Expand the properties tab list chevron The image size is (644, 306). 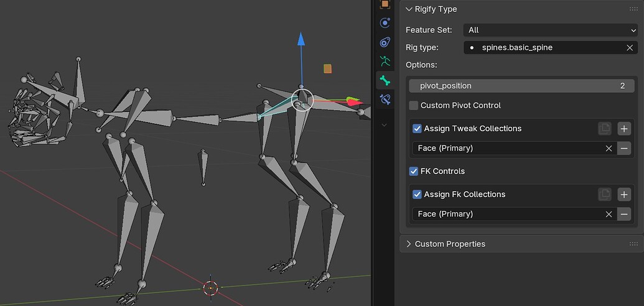coord(385,125)
